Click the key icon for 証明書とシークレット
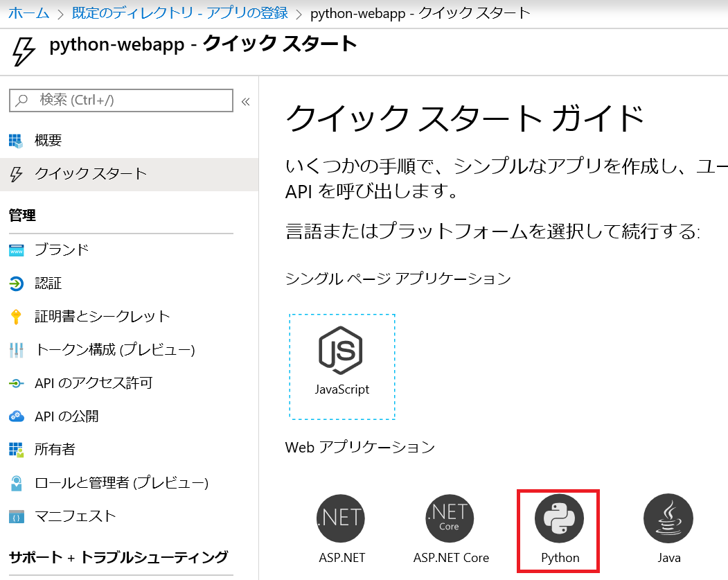This screenshot has width=728, height=580. pyautogui.click(x=16, y=317)
